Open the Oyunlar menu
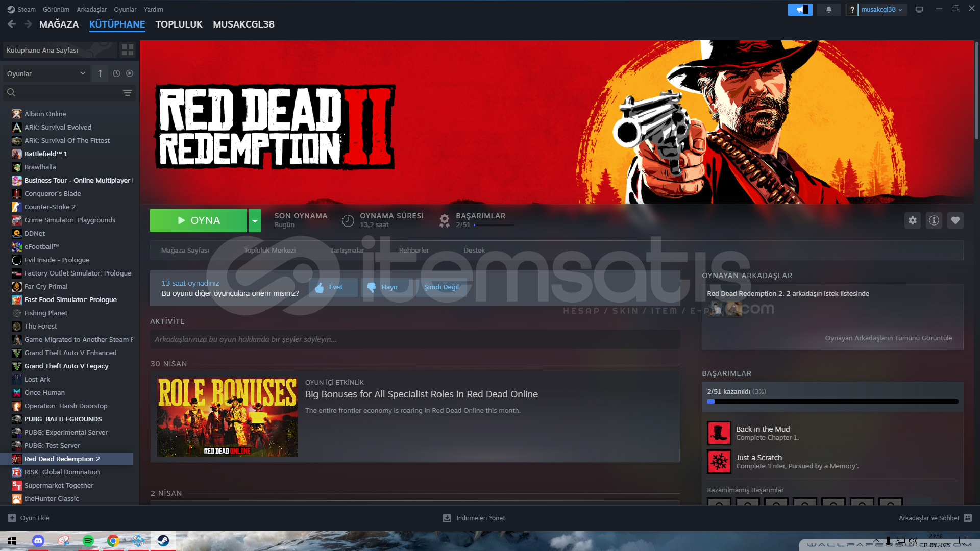 (x=125, y=9)
